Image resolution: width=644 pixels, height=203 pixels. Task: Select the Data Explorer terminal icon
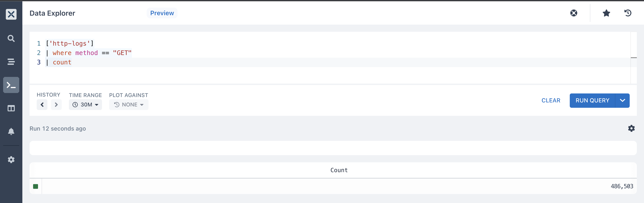click(x=11, y=85)
